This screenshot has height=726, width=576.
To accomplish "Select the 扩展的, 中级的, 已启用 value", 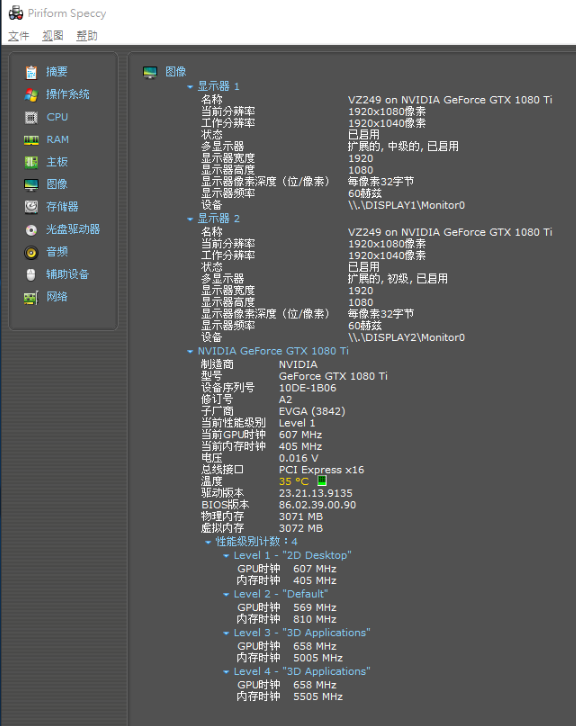I will pyautogui.click(x=403, y=146).
